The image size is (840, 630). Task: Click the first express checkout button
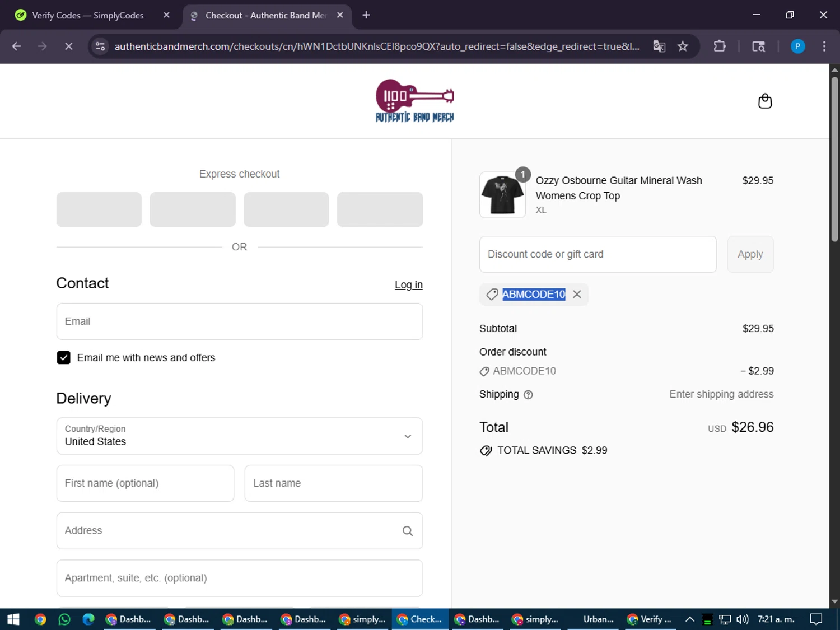[x=99, y=209]
